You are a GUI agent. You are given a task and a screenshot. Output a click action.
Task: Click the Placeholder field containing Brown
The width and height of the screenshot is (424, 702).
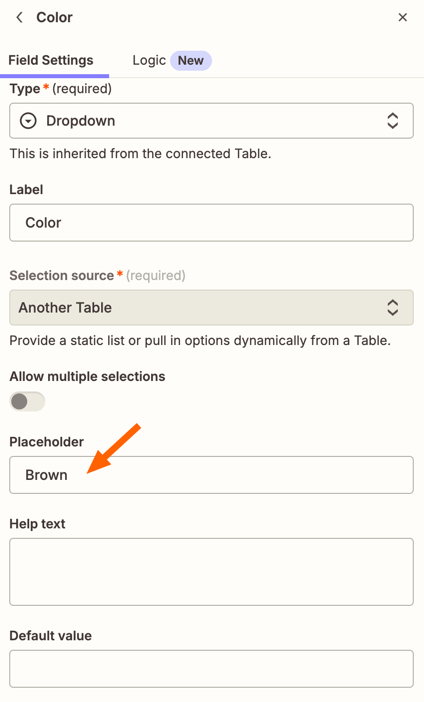click(x=211, y=475)
